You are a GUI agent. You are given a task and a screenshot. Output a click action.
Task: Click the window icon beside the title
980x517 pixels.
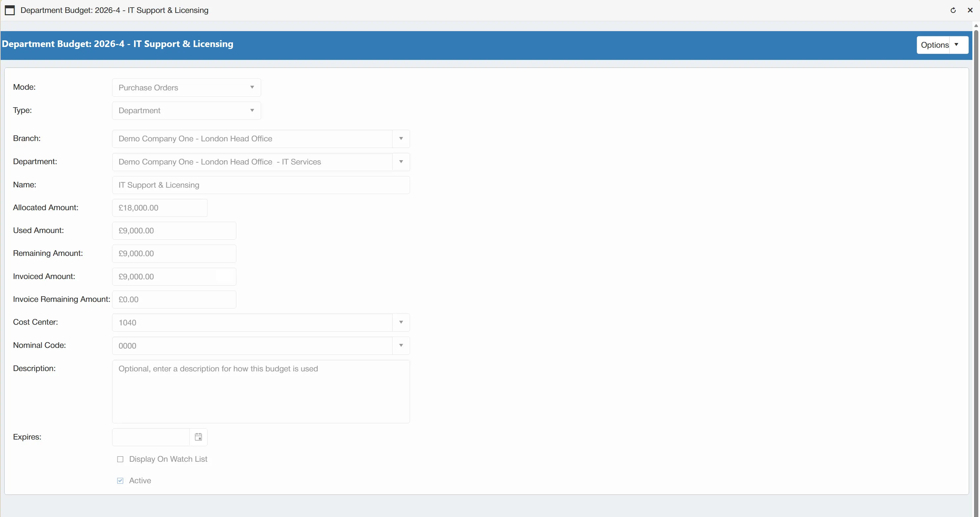(10, 10)
